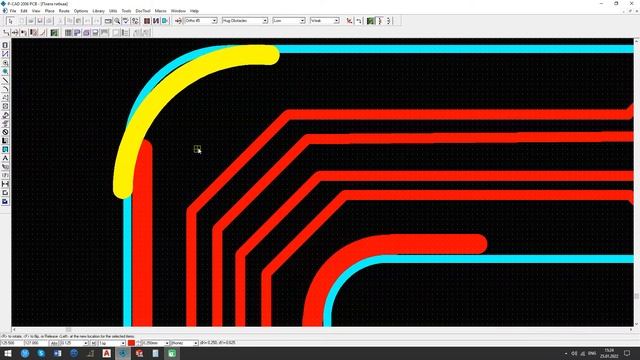Select the Place Keepout circle-slash tool

tap(5, 132)
